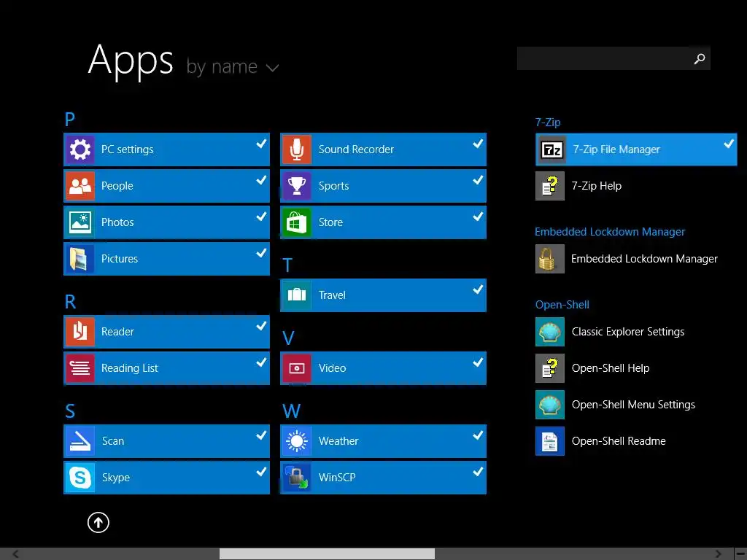This screenshot has height=560, width=747.
Task: Click the V letter group header
Action: tap(288, 338)
